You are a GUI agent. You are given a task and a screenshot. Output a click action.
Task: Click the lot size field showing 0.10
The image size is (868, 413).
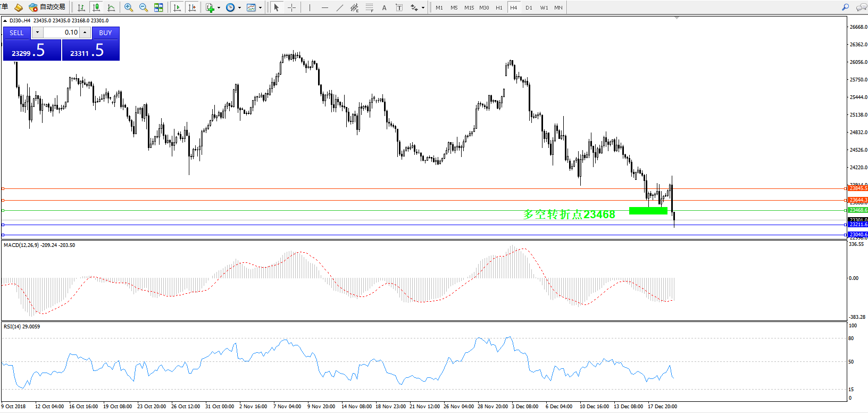point(61,32)
